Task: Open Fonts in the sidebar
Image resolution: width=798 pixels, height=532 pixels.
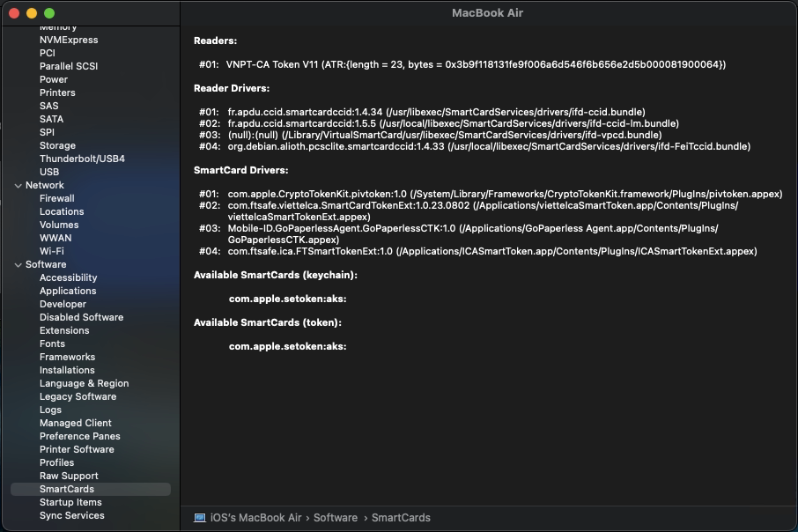Action: point(53,344)
